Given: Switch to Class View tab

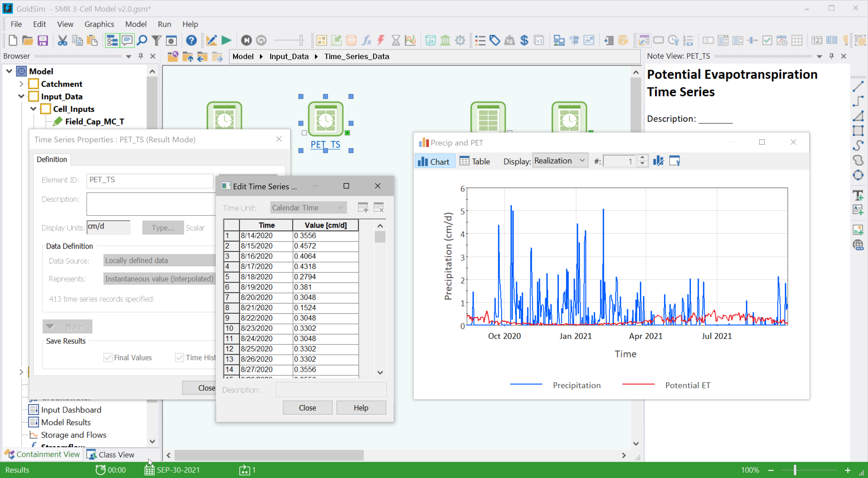Looking at the screenshot, I should point(111,454).
